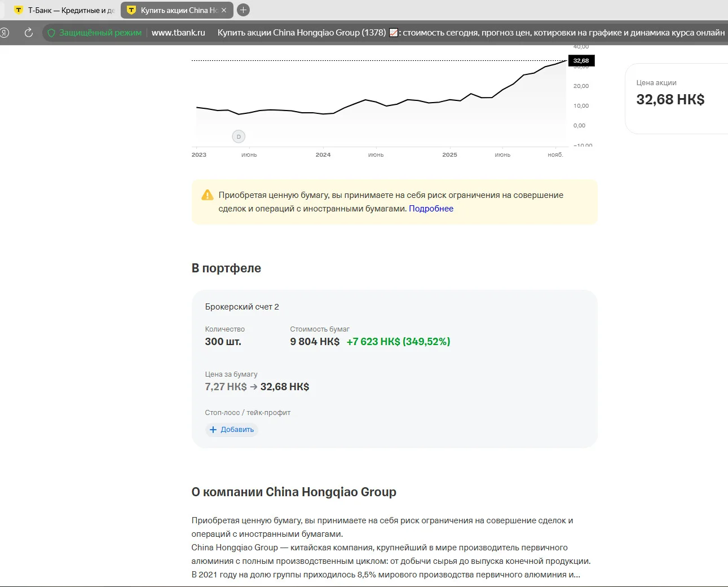Click T-Bank favicon on first tab

tap(19, 10)
